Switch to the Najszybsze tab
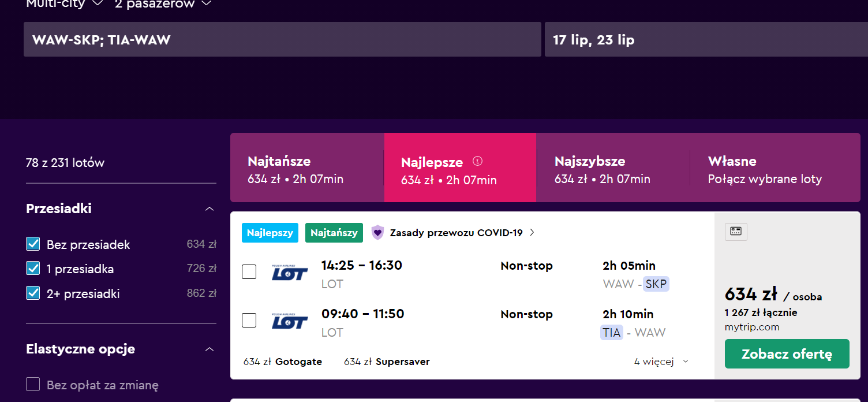Screen dimensions: 868x402 point(613,168)
